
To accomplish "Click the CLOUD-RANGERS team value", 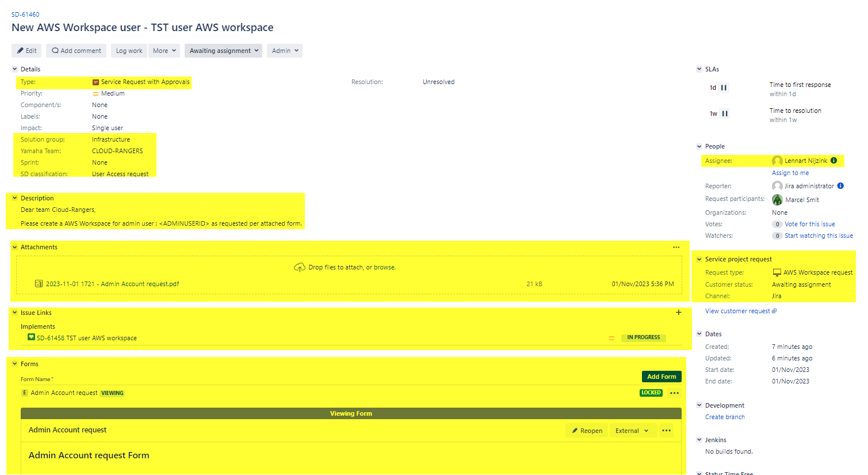I will click(117, 151).
